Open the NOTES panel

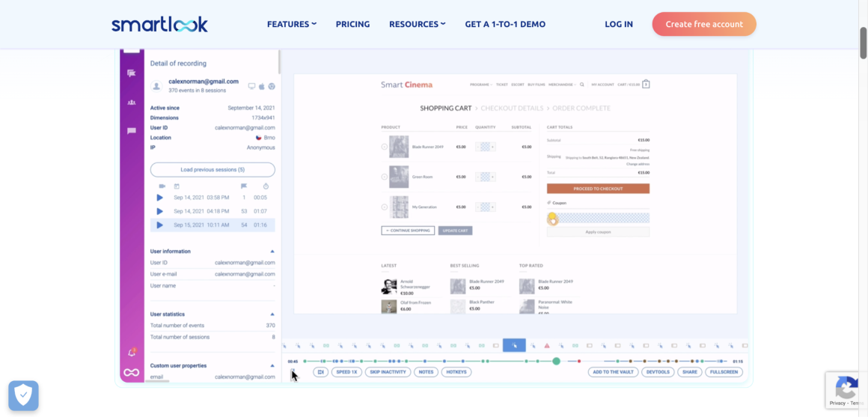pyautogui.click(x=427, y=372)
